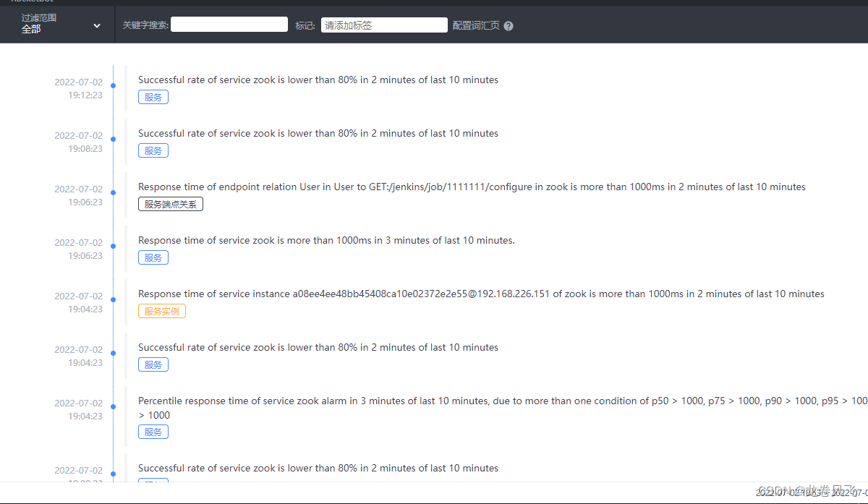Select the 19:06:23 endpoint relation timeline dot
The width and height of the screenshot is (868, 504).
point(114,193)
